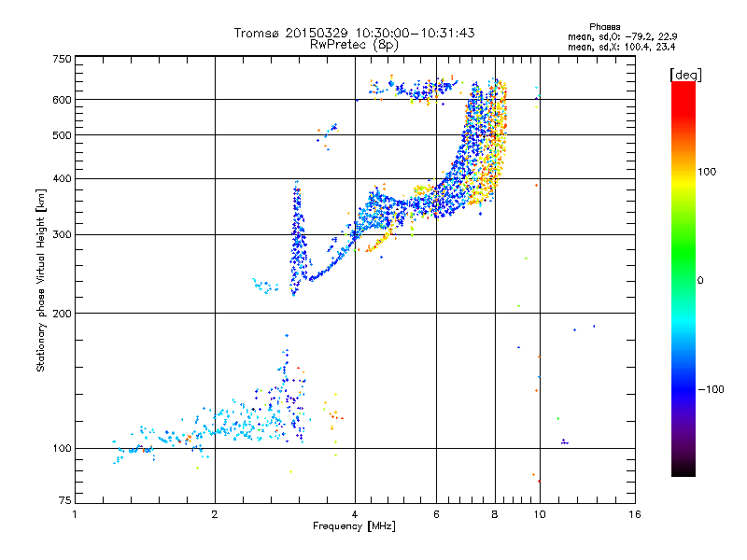Click the x-axis tick label '8'
747x560 pixels.
(x=495, y=514)
